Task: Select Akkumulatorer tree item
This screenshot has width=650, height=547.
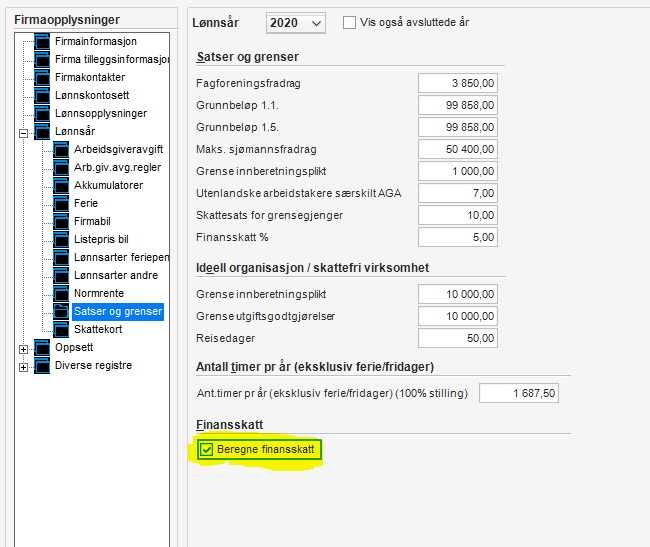Action: (109, 185)
